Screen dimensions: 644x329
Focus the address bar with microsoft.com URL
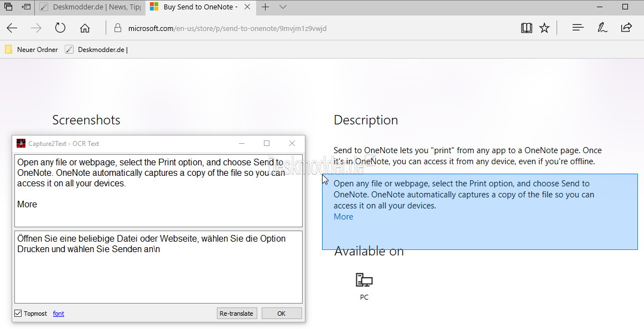tap(227, 28)
